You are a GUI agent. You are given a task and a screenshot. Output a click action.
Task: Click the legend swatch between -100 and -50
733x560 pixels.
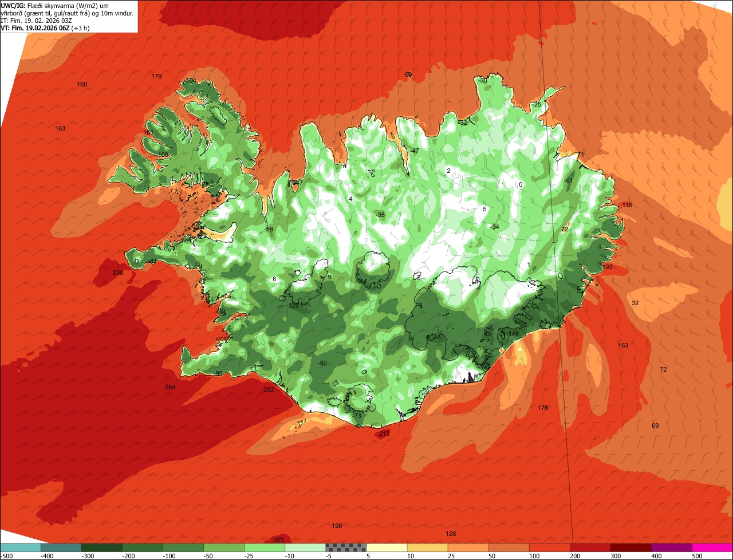coord(183,547)
